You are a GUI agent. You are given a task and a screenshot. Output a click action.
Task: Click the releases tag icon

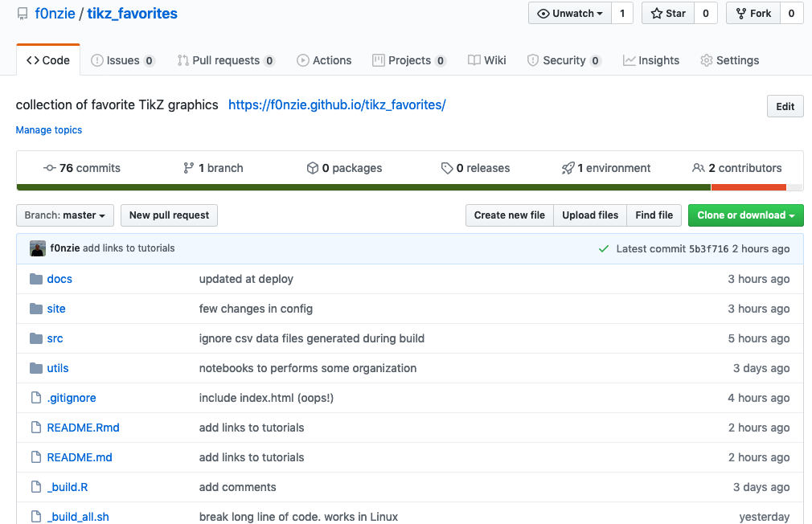coord(447,168)
